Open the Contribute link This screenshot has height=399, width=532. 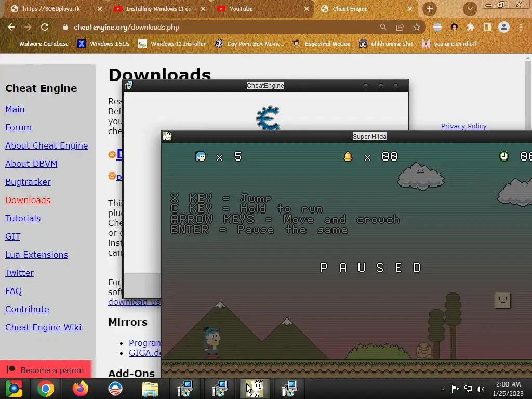pos(27,310)
